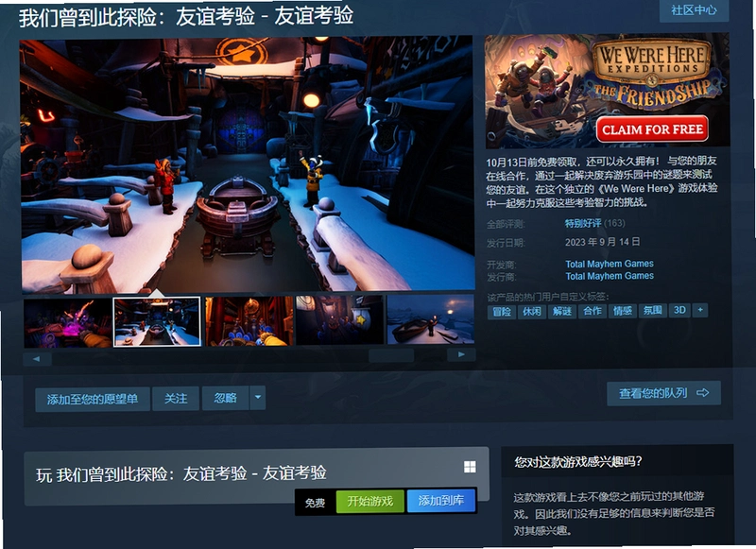Click the 忽略 ignore button
The height and width of the screenshot is (549, 756).
coord(225,398)
